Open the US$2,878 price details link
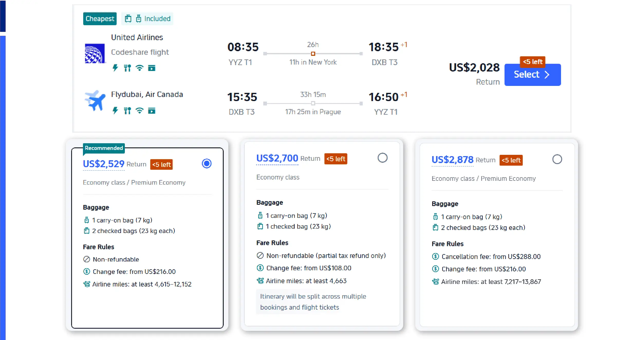 (x=452, y=160)
